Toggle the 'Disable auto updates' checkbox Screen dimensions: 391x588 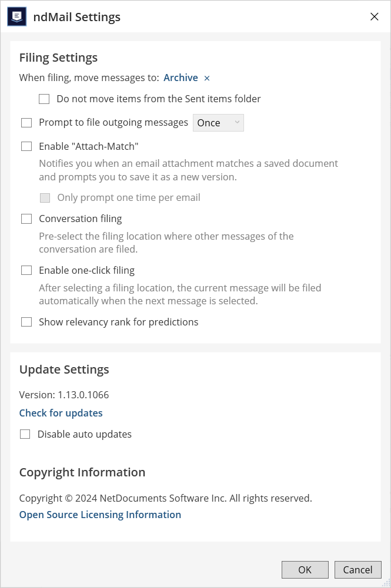pyautogui.click(x=25, y=435)
